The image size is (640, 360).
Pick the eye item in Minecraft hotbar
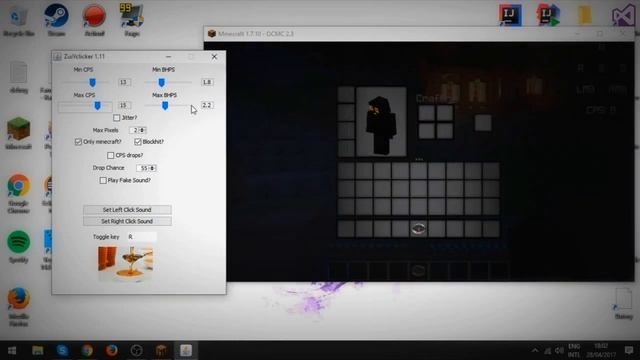[x=418, y=229]
